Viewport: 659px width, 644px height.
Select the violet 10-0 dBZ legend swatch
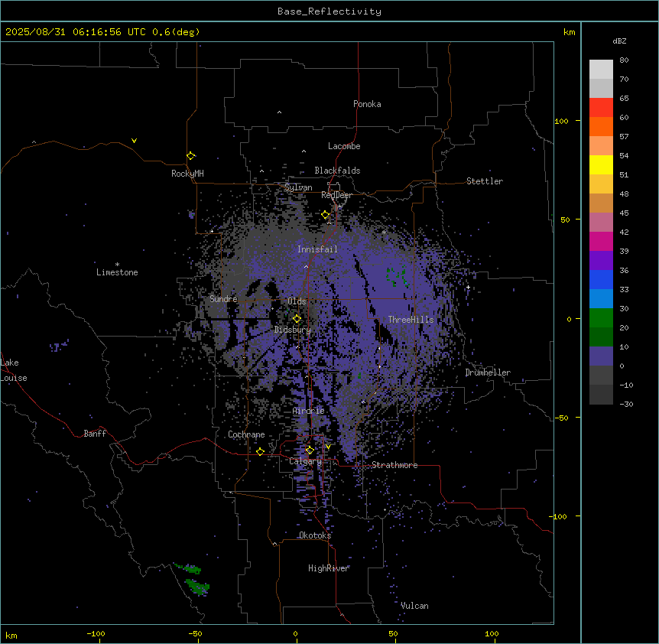point(601,356)
